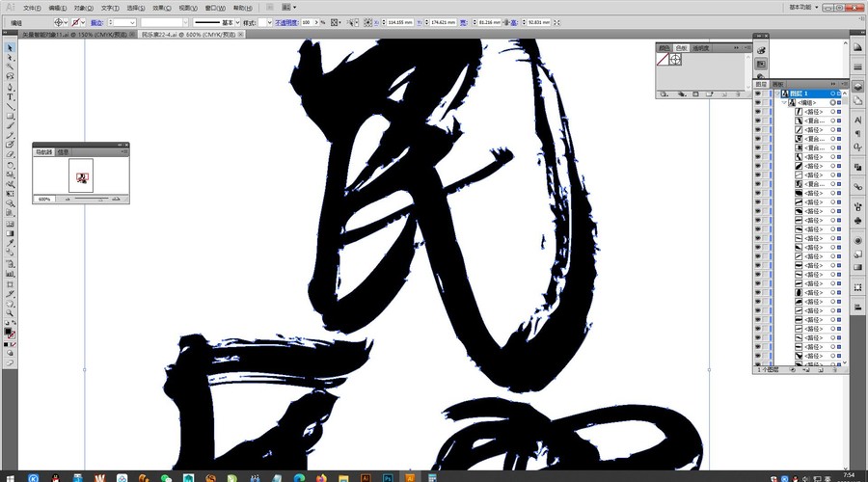Open the Stroke panel dock icon
This screenshot has height=482, width=868.
point(857,67)
